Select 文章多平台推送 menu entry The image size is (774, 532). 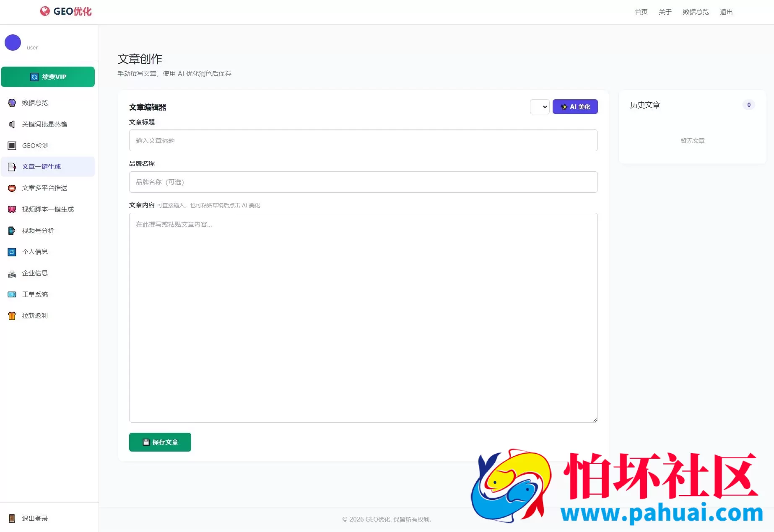[x=48, y=188]
